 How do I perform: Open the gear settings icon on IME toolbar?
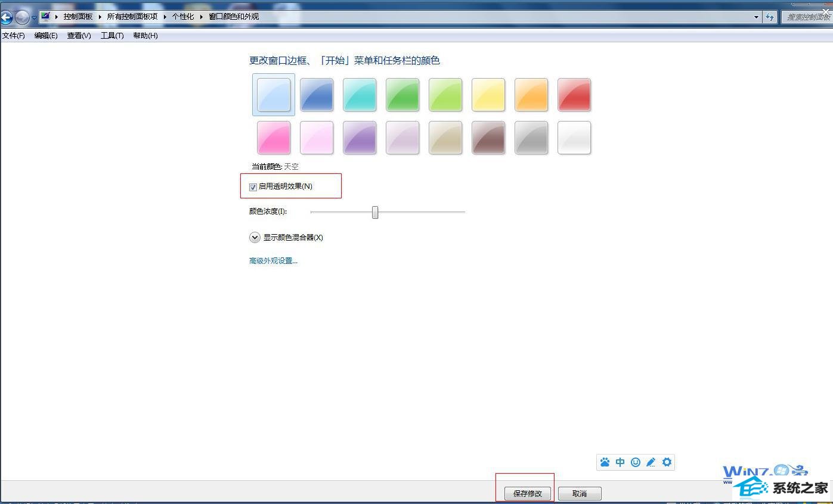tap(667, 462)
